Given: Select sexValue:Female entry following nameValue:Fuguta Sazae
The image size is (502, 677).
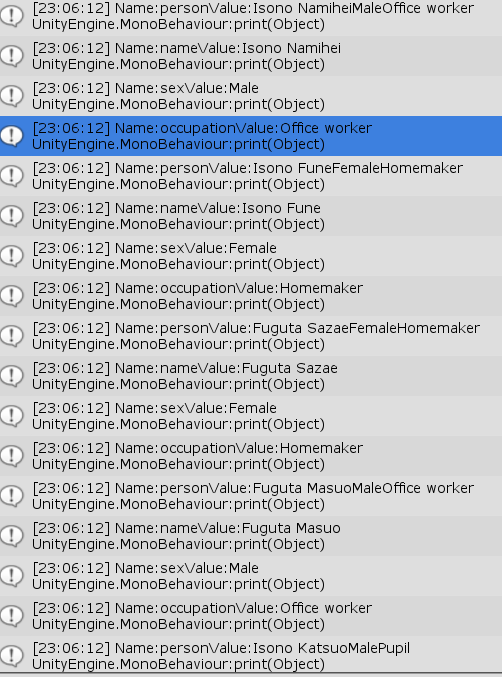Looking at the screenshot, I should point(251,416).
